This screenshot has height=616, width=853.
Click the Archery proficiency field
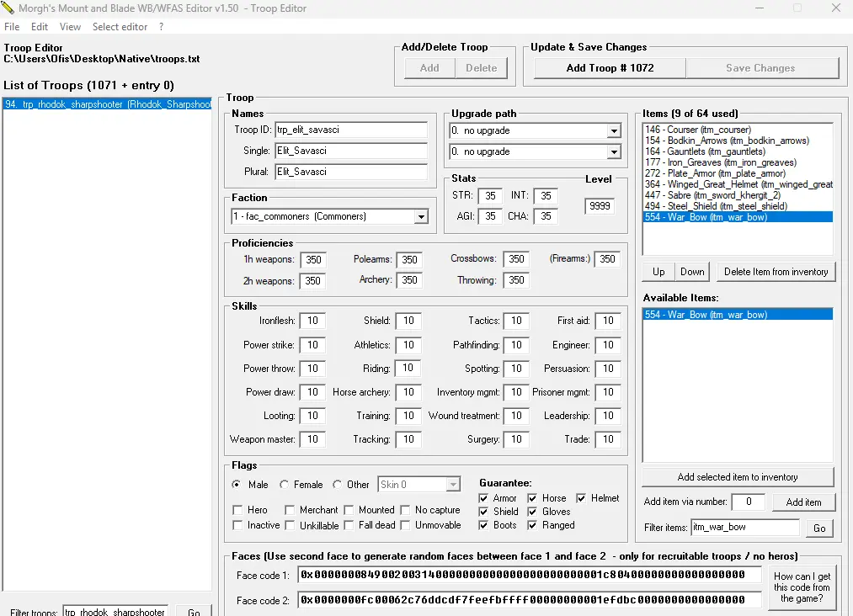click(x=409, y=280)
